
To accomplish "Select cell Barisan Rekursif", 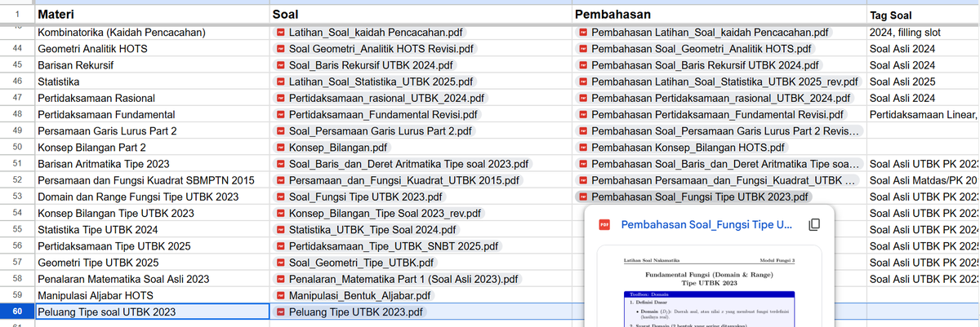I will [x=151, y=66].
